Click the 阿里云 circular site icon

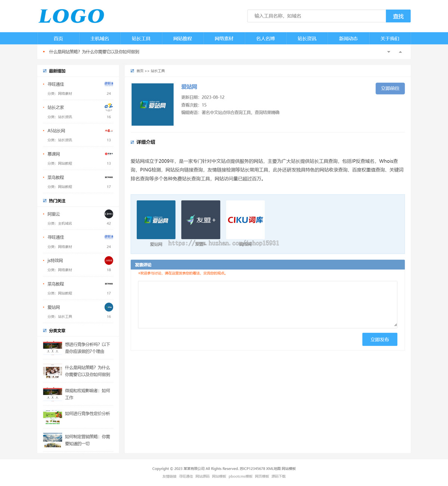pyautogui.click(x=108, y=214)
